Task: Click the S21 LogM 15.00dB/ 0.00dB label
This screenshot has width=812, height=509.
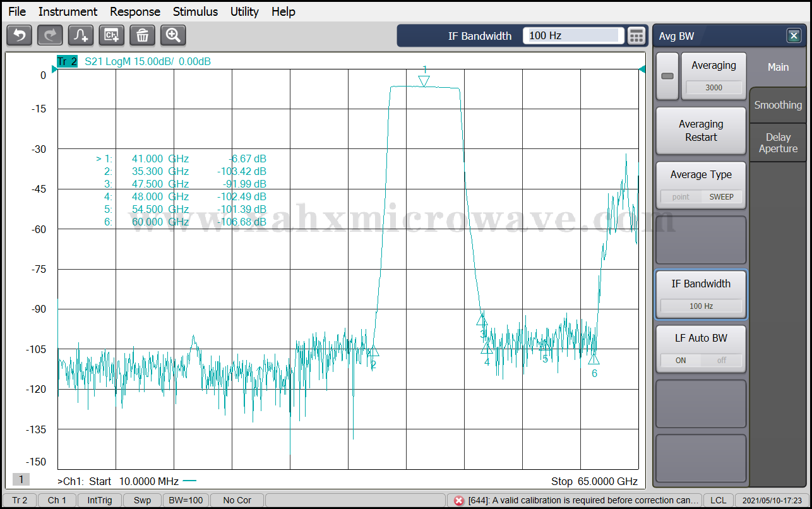Action: (148, 61)
